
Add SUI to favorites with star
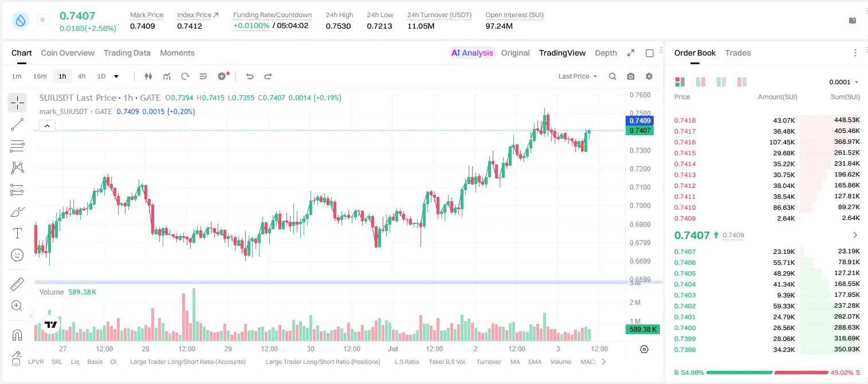[42, 20]
